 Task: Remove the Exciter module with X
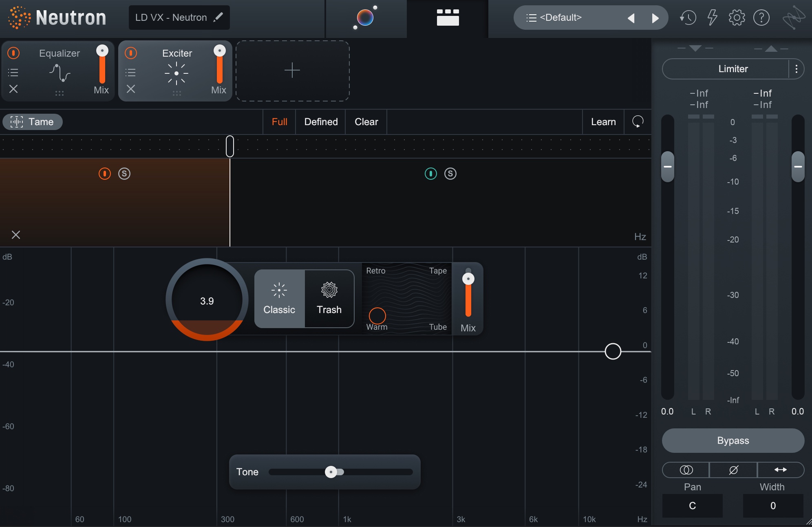click(131, 89)
